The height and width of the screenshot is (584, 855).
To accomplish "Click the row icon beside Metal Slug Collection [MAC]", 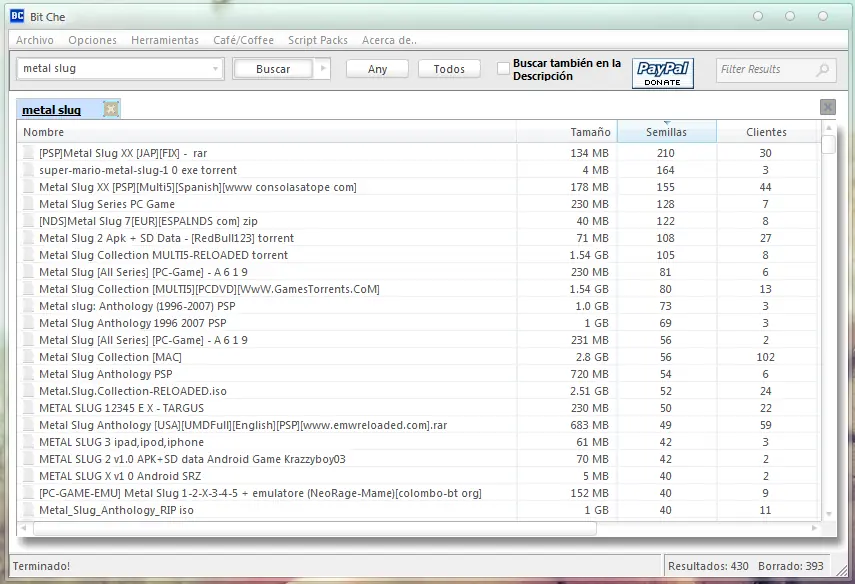I will [x=29, y=357].
